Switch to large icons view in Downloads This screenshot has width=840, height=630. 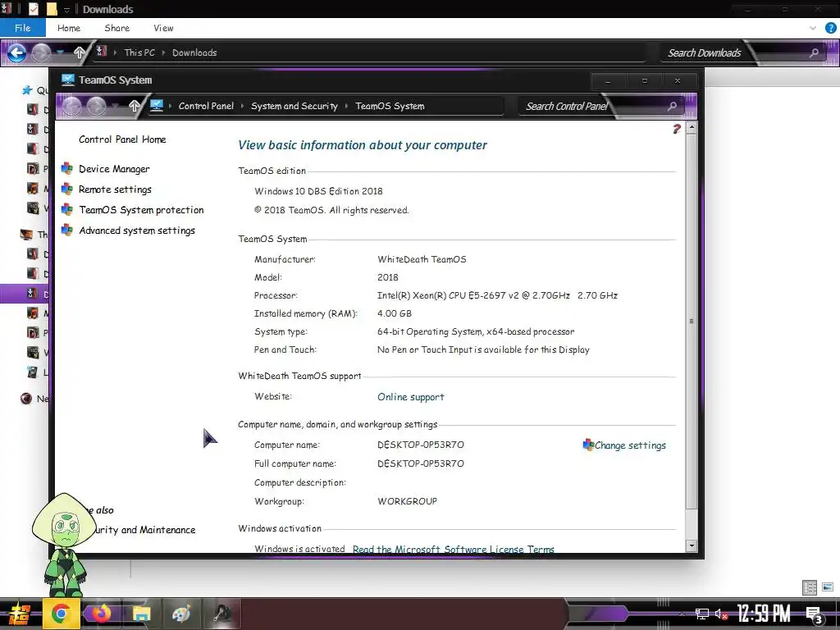(x=828, y=587)
